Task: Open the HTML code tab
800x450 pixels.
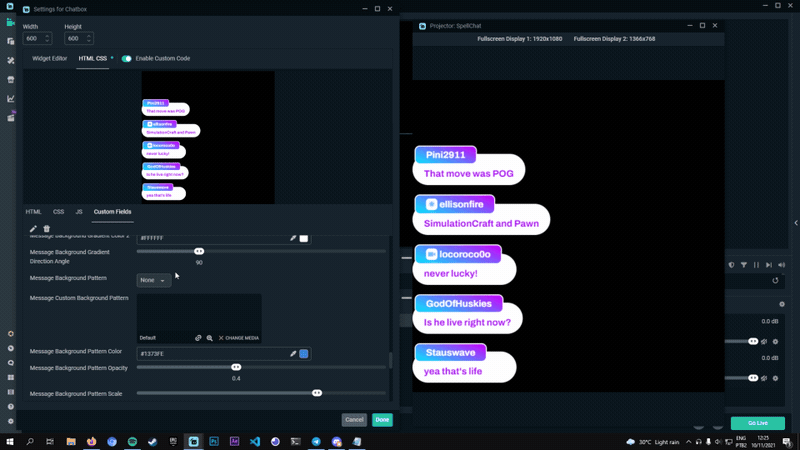Action: (33, 212)
